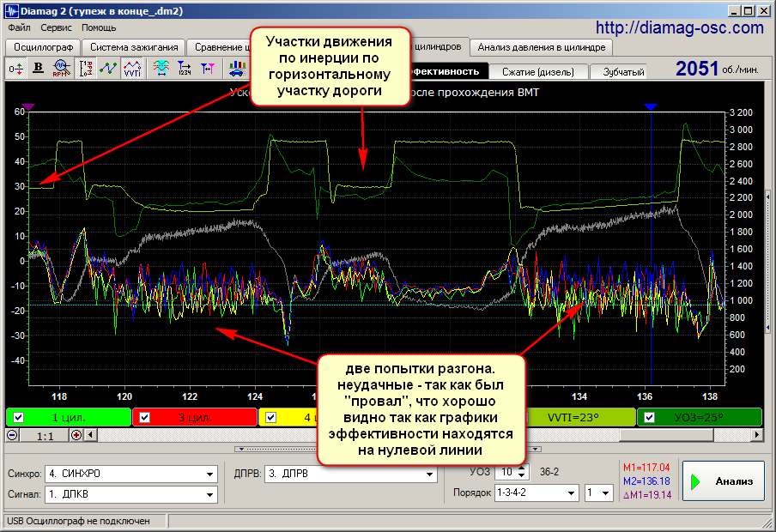This screenshot has width=776, height=532.
Task: Click the УОЗ value input field
Action: point(507,472)
